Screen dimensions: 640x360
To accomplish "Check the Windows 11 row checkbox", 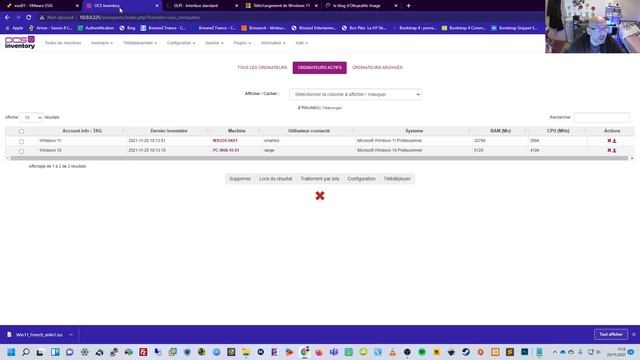I will click(x=22, y=142).
